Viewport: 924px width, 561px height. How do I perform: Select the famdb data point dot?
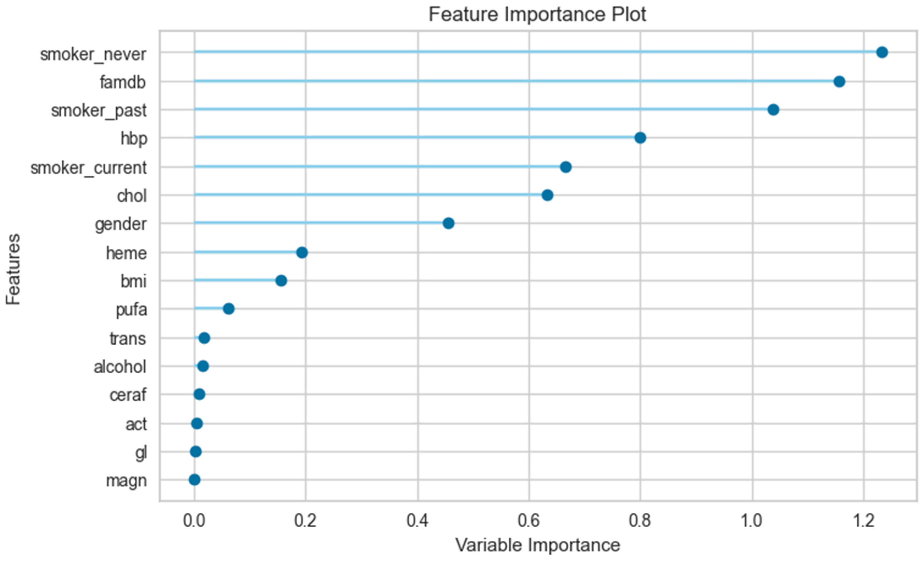pos(839,81)
